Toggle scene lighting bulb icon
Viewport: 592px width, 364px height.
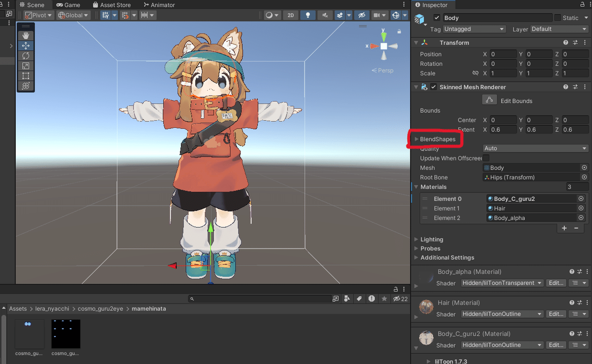308,15
